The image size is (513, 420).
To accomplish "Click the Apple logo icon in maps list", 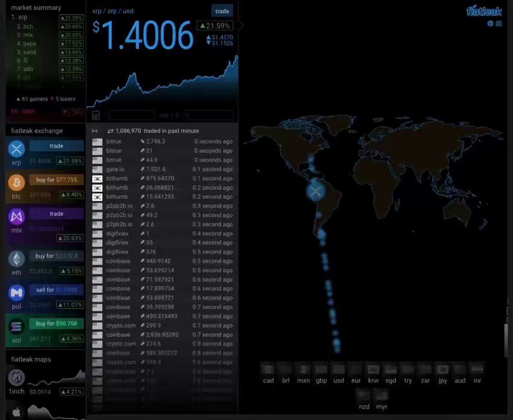I will (x=17, y=412).
